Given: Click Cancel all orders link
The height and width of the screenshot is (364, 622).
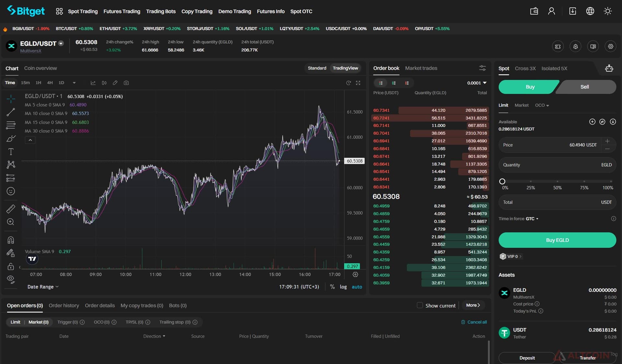Looking at the screenshot, I should (x=474, y=322).
